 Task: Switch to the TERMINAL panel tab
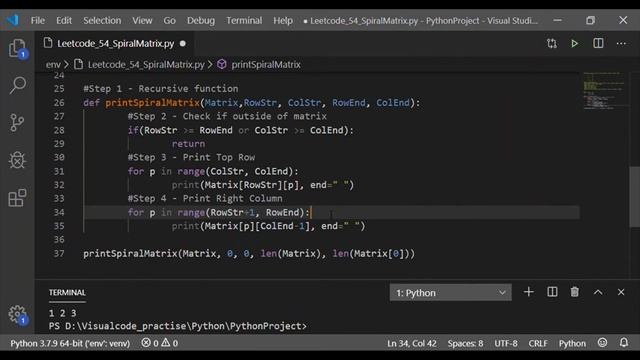[x=67, y=293]
